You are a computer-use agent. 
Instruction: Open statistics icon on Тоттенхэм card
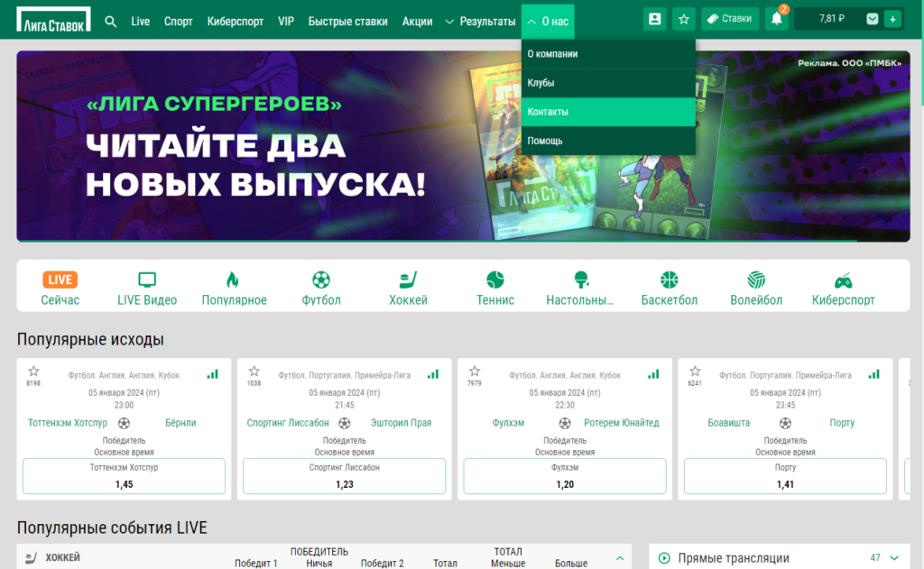(x=213, y=374)
